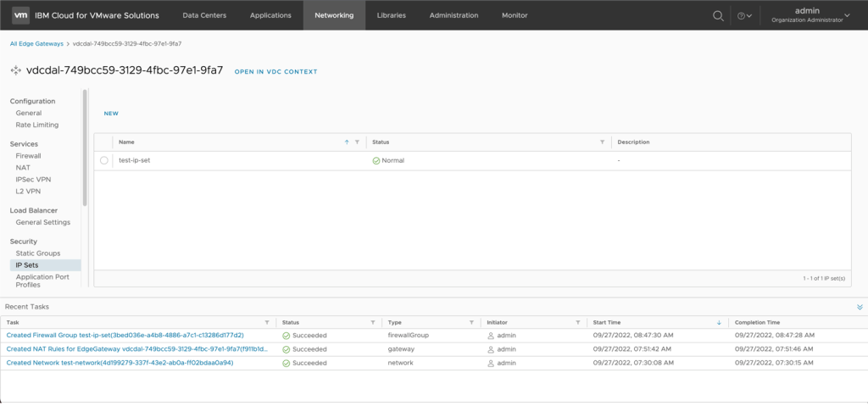Open the Administration tab
Viewport: 868px width, 406px height.
pos(453,15)
